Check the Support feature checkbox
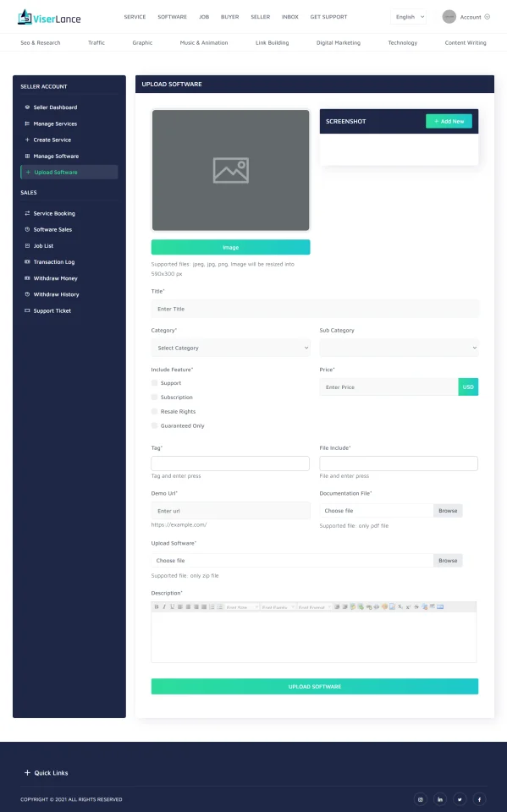The image size is (507, 812). 155,382
